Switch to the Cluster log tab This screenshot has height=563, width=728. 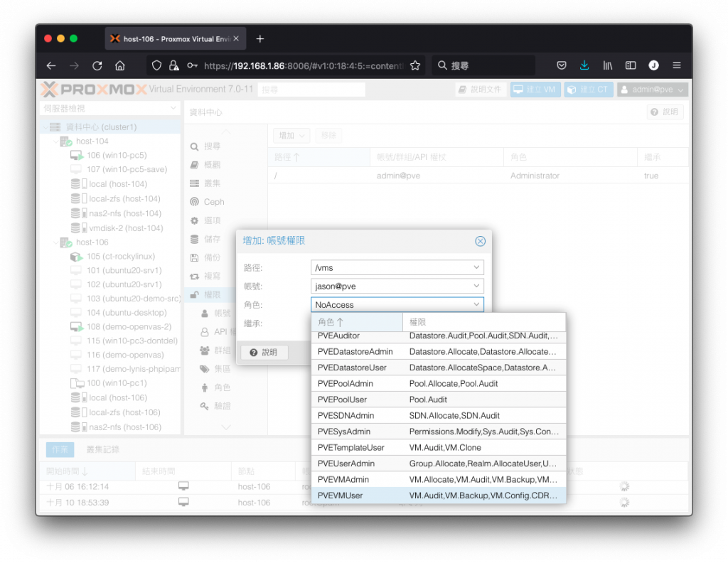tap(103, 449)
